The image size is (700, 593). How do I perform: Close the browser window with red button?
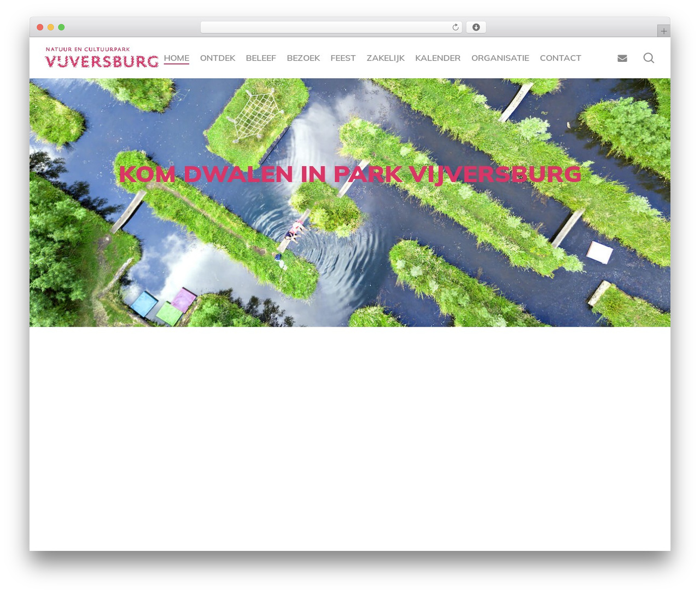(x=40, y=27)
